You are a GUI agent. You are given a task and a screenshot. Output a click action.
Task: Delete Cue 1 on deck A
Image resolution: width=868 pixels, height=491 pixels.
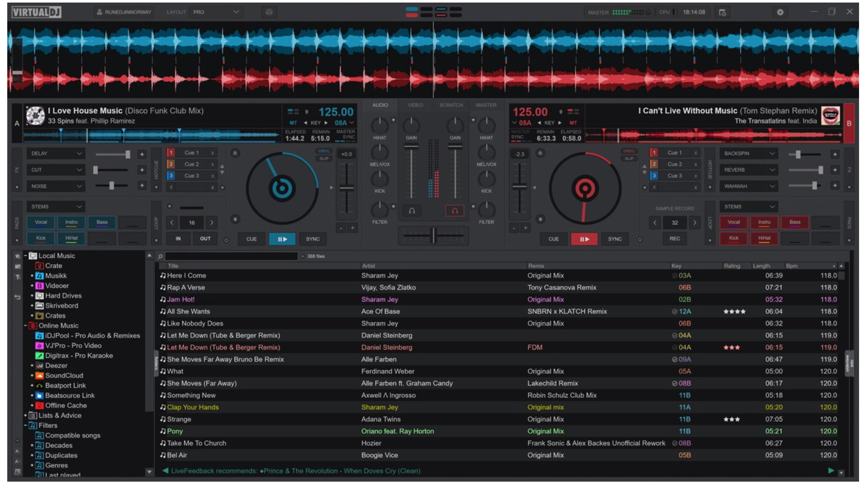click(x=212, y=153)
